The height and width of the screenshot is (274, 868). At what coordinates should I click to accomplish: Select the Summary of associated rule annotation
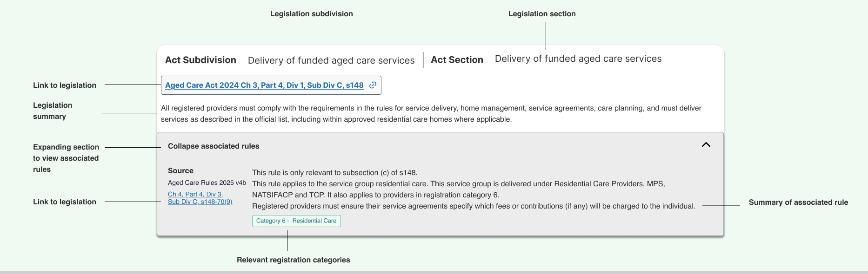[x=798, y=202]
